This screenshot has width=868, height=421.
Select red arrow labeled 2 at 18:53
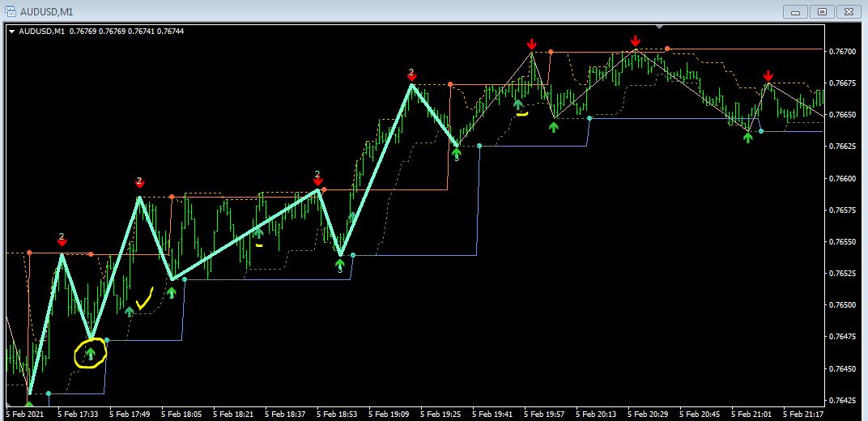click(x=317, y=179)
